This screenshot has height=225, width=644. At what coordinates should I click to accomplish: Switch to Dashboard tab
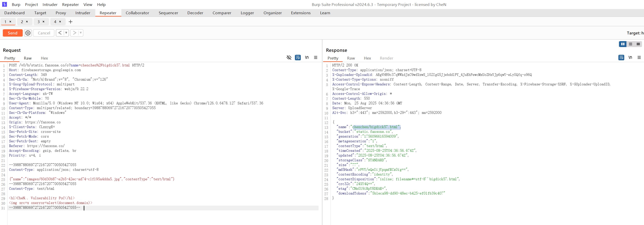coord(14,13)
